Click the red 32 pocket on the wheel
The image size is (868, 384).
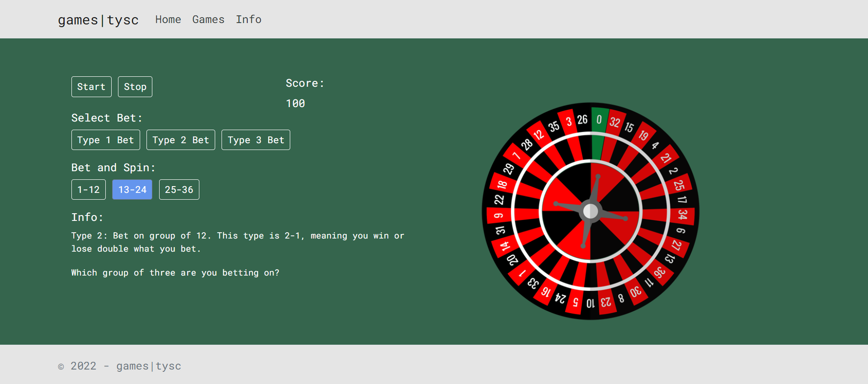click(615, 122)
